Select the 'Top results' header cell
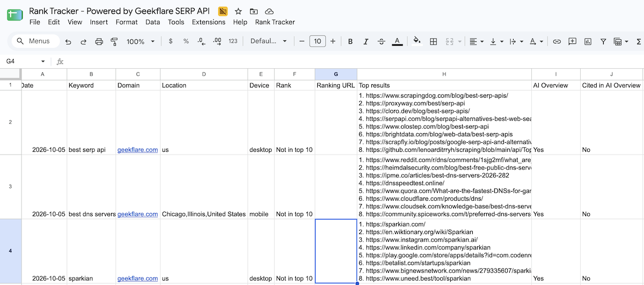644x285 pixels. [x=444, y=85]
